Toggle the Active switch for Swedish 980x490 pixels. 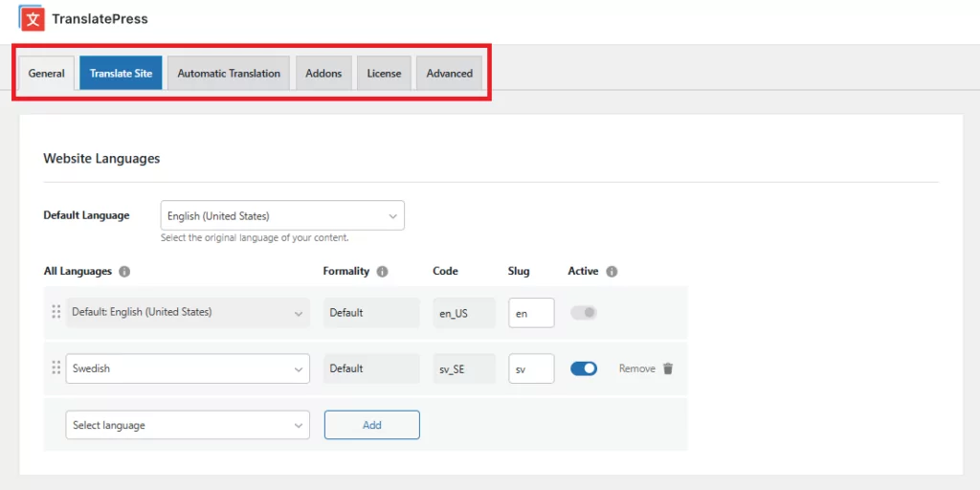[x=584, y=368]
